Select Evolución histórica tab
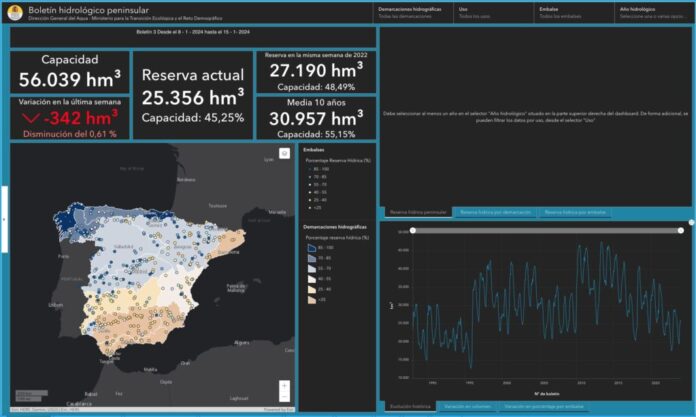 click(409, 405)
